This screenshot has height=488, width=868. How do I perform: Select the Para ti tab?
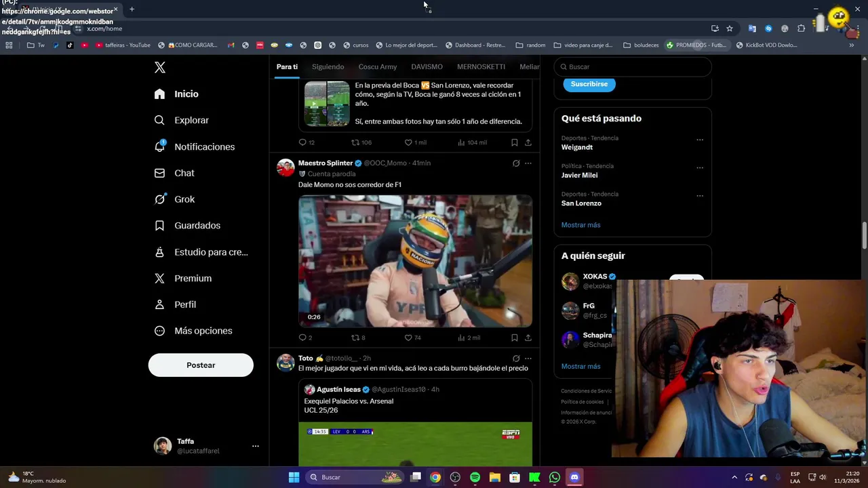tap(287, 66)
